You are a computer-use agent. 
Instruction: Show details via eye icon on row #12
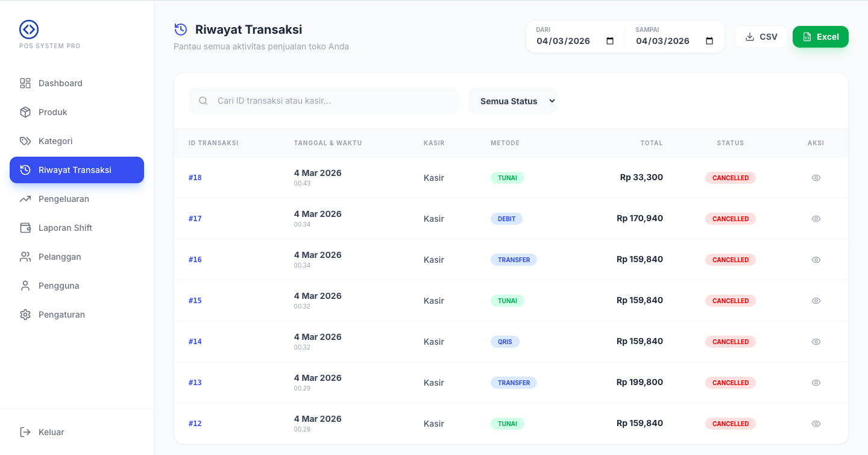pyautogui.click(x=816, y=424)
